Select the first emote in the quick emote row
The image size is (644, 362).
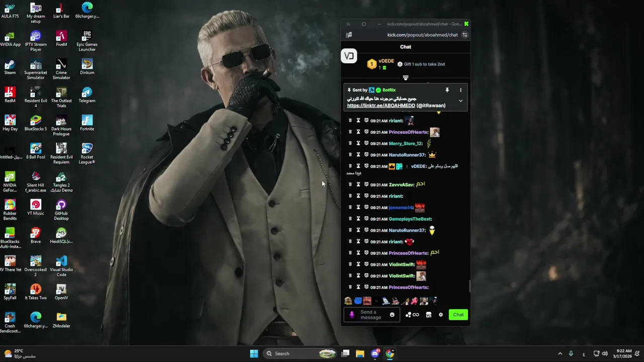[348, 301]
